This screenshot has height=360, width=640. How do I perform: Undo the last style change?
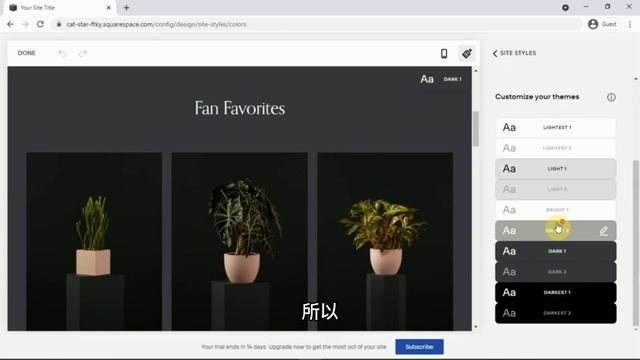pos(62,53)
